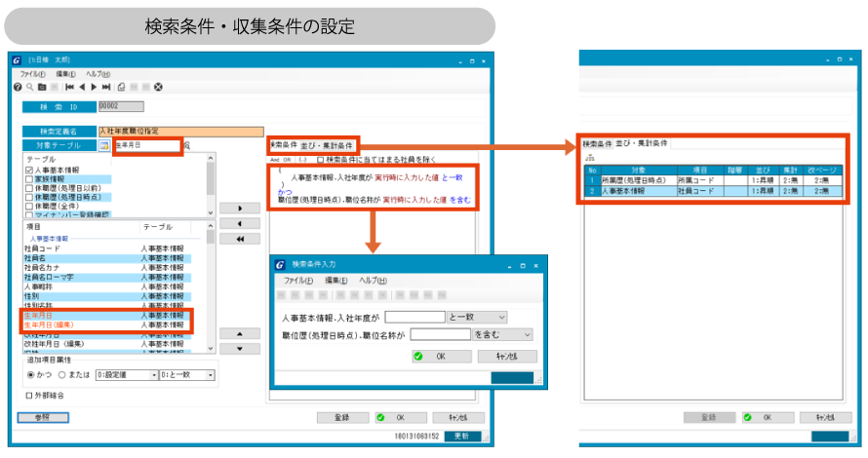Click the circled X close toolbar icon
Image resolution: width=868 pixels, height=458 pixels.
click(158, 87)
